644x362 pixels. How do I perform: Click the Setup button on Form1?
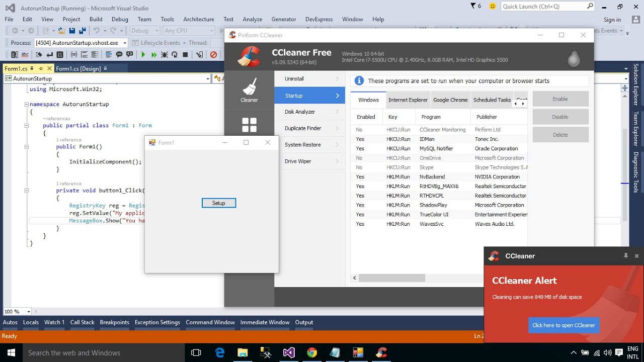(219, 203)
